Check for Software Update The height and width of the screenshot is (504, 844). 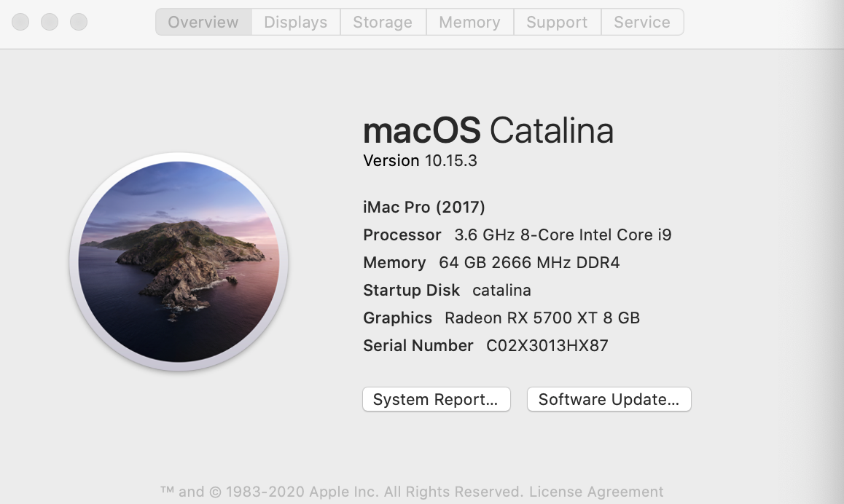coord(609,399)
